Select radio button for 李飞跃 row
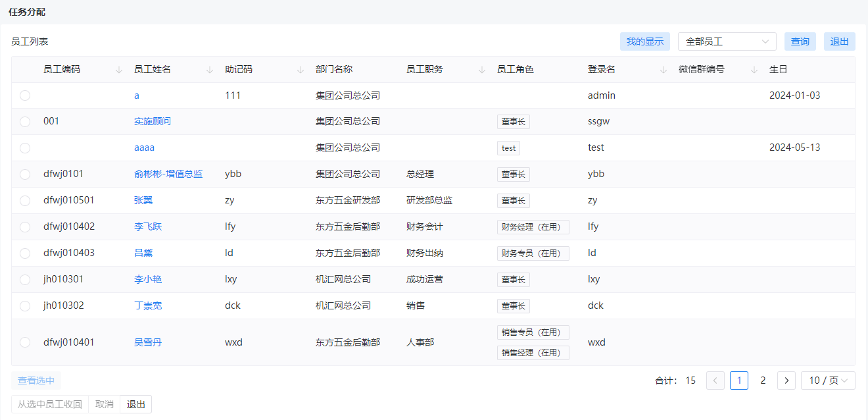The image size is (868, 420). coord(25,227)
